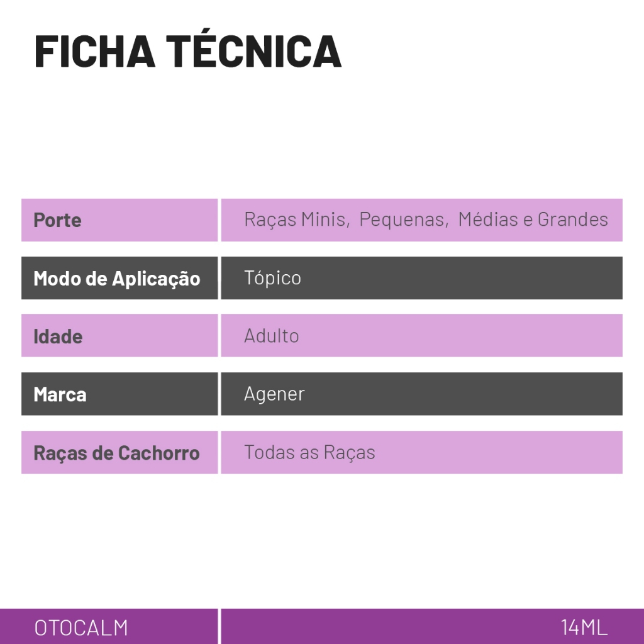The height and width of the screenshot is (644, 644).
Task: Click the 14ML volume text in footer
Action: (x=584, y=628)
